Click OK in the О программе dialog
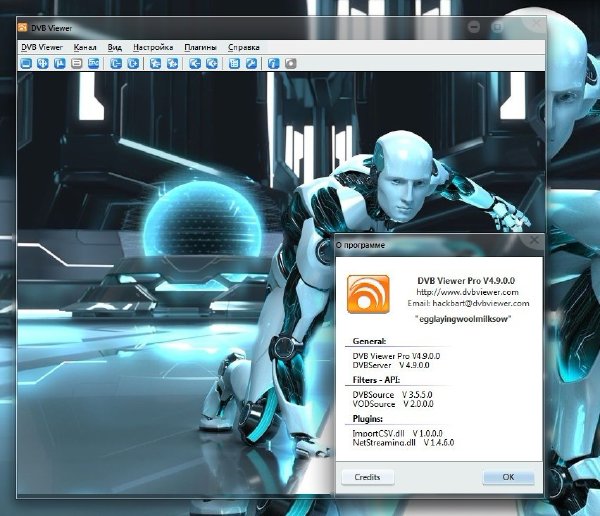The width and height of the screenshot is (600, 516). pyautogui.click(x=508, y=477)
